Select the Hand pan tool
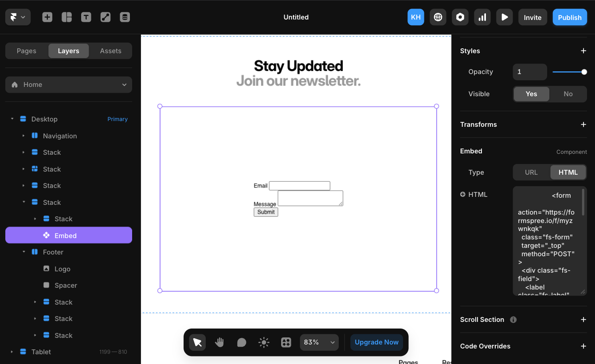595x364 pixels. pos(219,342)
